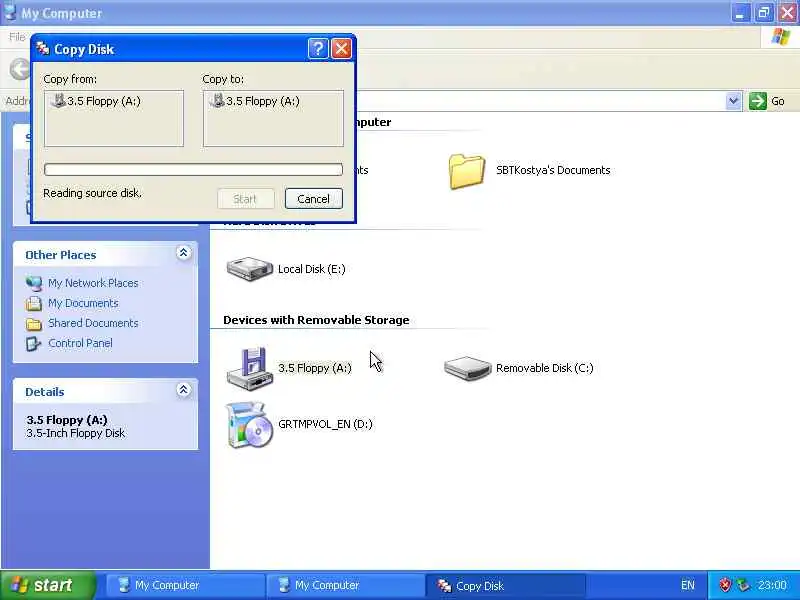The height and width of the screenshot is (600, 800).
Task: Click the SBTKostya's Documents folder icon
Action: [466, 171]
